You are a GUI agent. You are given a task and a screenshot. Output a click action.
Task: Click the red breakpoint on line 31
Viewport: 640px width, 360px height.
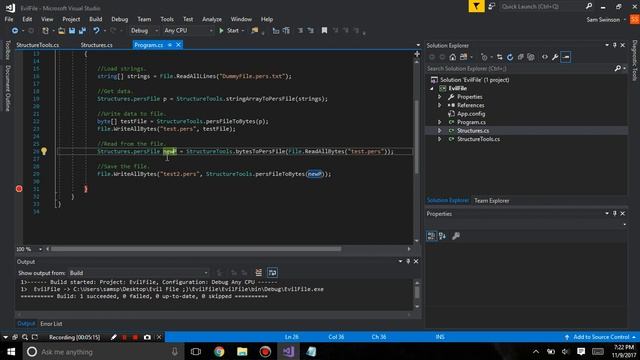pos(19,189)
